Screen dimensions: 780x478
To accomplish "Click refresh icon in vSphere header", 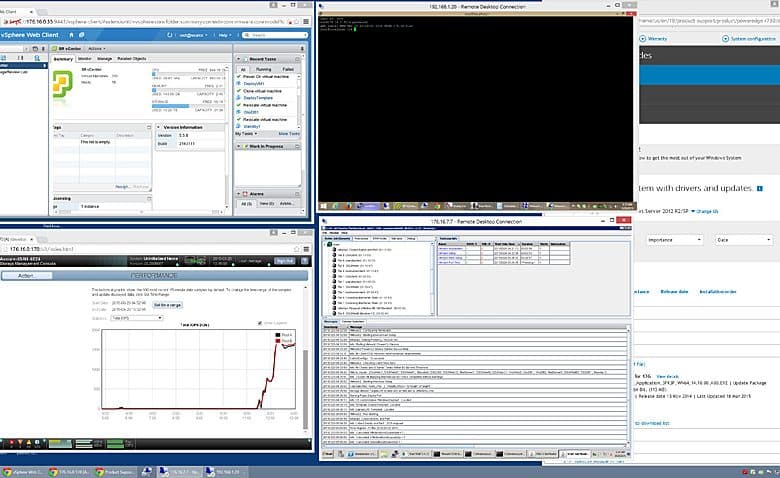I will point(170,35).
